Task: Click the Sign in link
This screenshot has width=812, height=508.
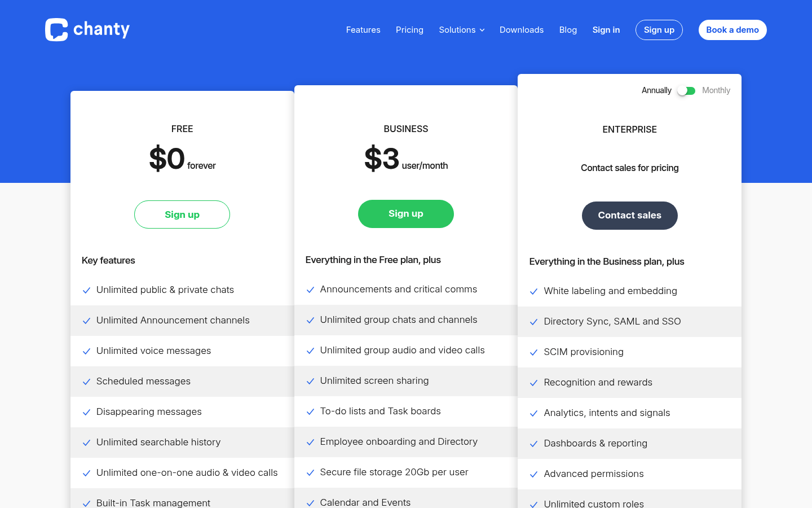Action: [606, 30]
